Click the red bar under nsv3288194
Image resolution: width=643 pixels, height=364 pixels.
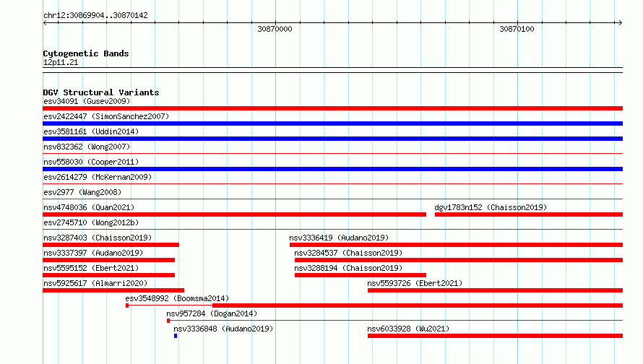(x=360, y=275)
